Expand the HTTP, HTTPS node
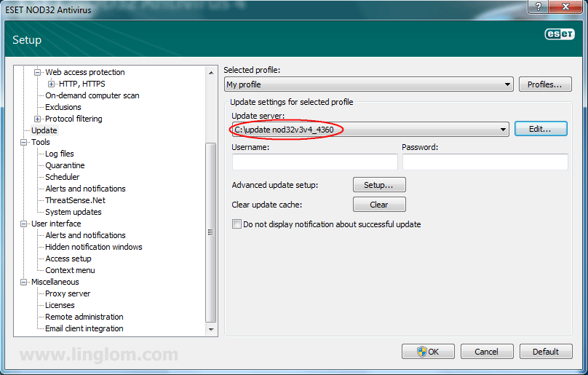The width and height of the screenshot is (588, 375). pyautogui.click(x=51, y=84)
